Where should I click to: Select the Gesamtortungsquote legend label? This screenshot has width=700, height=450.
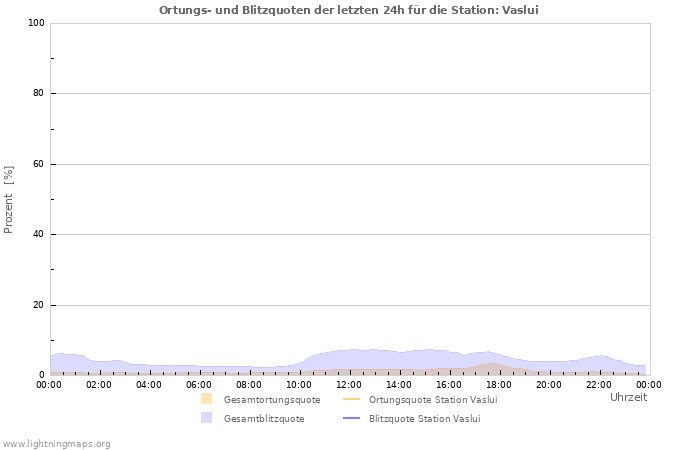272,400
